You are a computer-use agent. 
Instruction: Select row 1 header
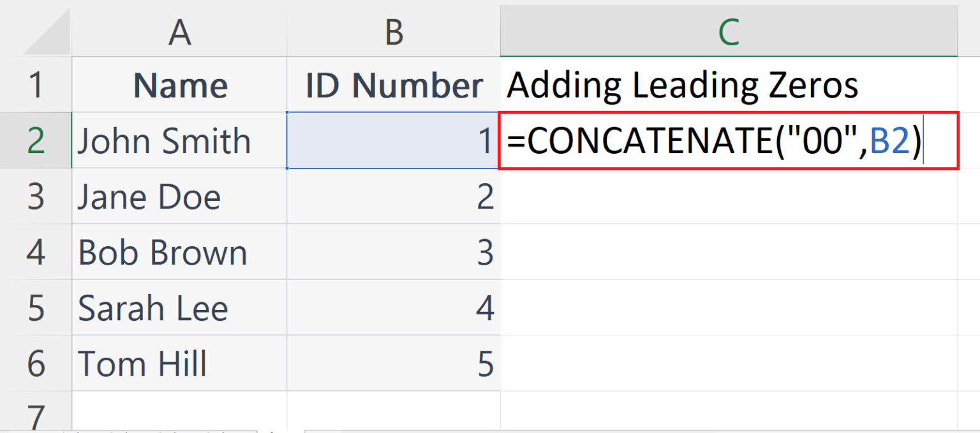(35, 84)
